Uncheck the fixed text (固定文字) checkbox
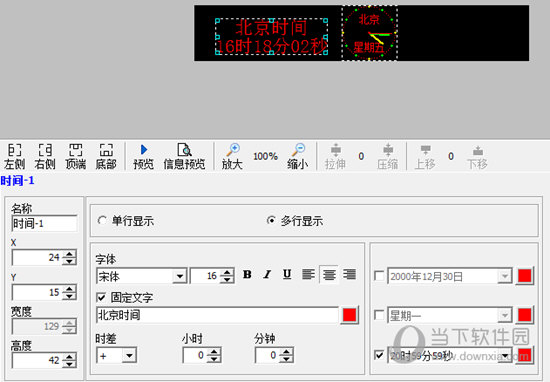Image resolution: width=550 pixels, height=382 pixels. click(x=101, y=298)
